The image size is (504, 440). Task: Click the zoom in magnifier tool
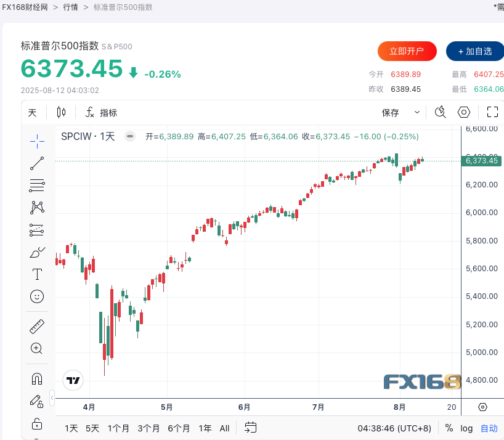pos(37,348)
